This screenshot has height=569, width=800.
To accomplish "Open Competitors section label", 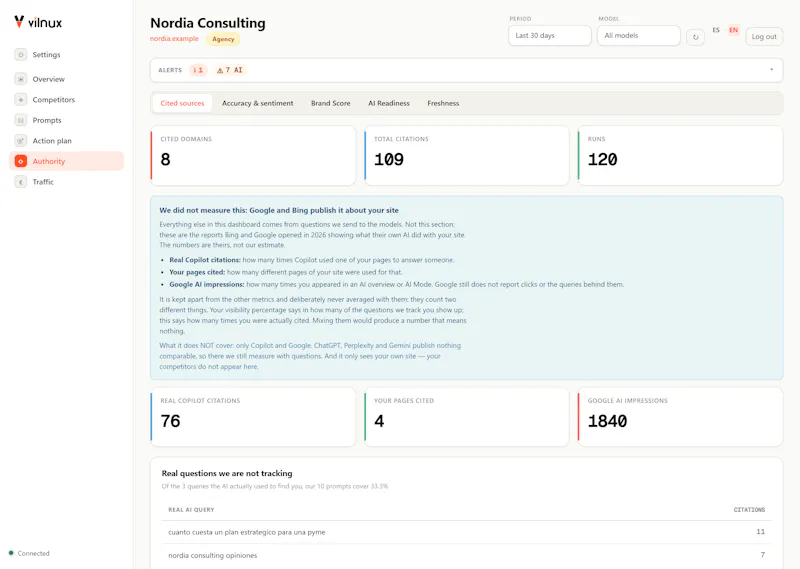I will [54, 100].
